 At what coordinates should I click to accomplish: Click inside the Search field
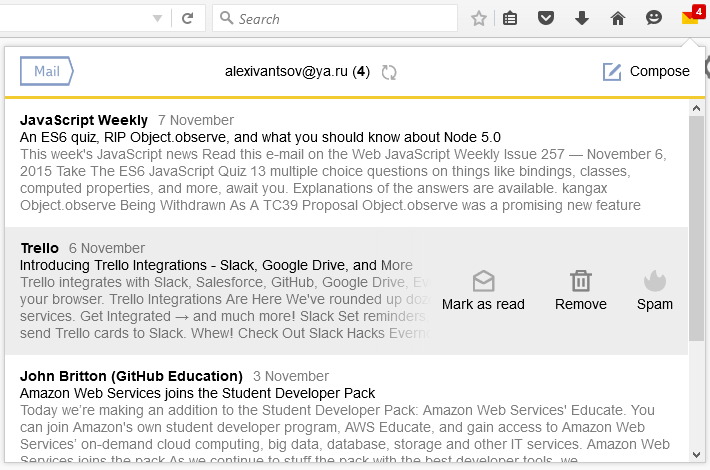335,19
